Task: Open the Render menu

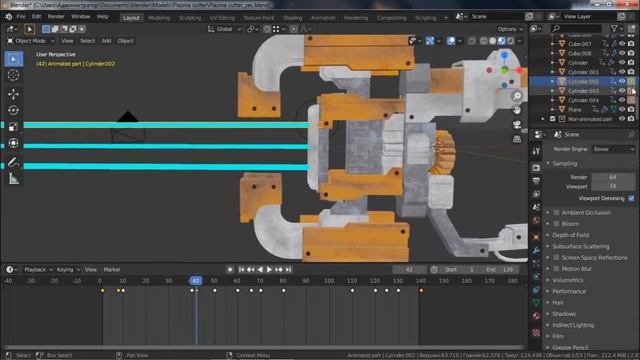Action: (x=56, y=17)
